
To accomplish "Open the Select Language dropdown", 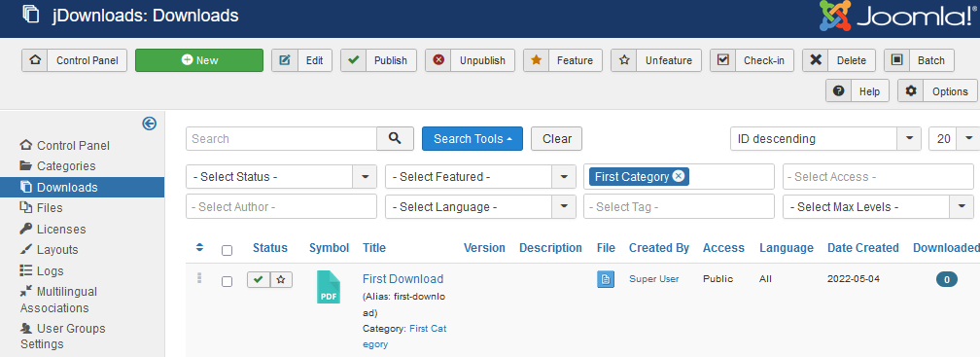I will tap(480, 207).
